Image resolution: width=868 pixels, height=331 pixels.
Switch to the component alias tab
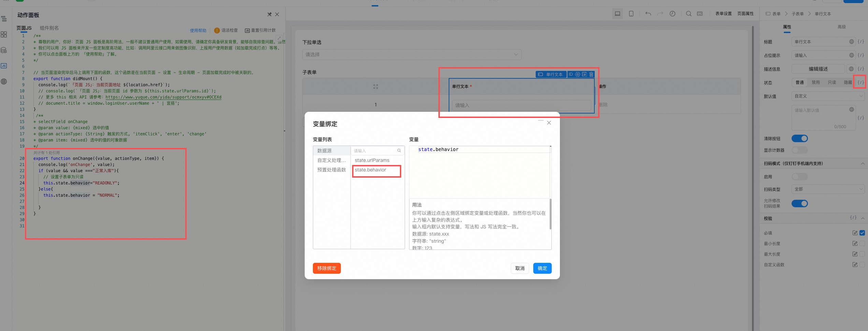49,28
